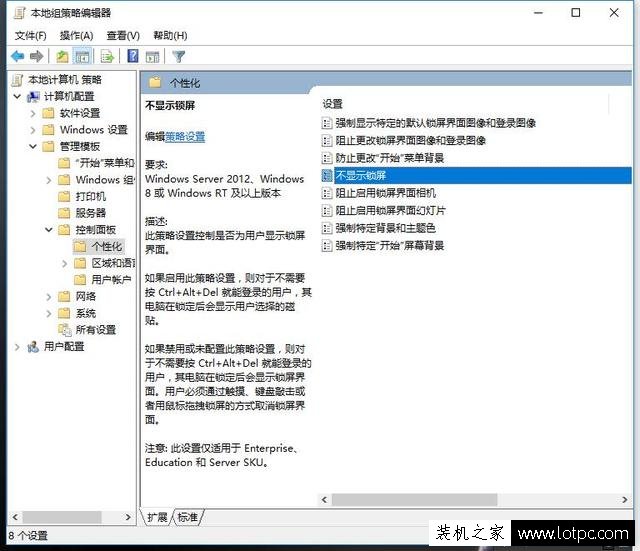Viewport: 640px width, 551px height.
Task: Expand the 网络 node
Action: click(49, 296)
